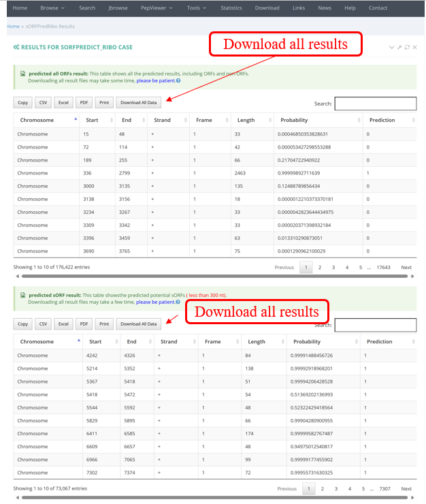Click help icon in predicted sORF result notice
This screenshot has height=504, width=426.
(x=178, y=302)
